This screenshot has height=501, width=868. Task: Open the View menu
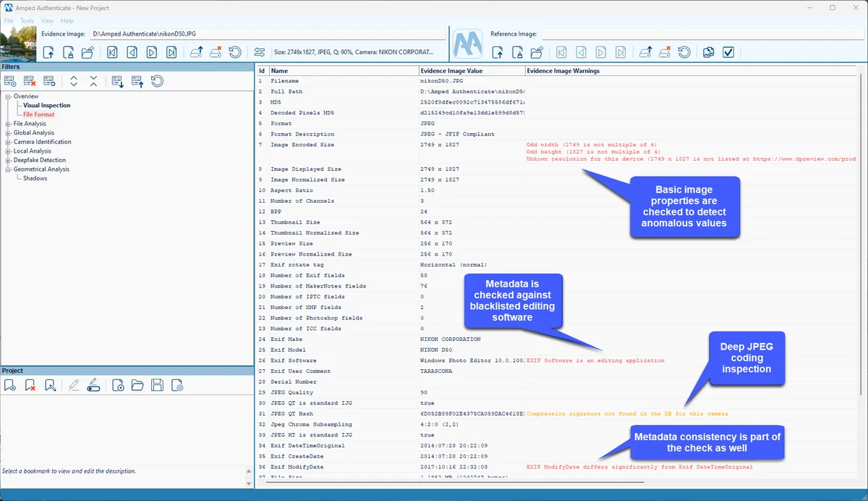48,21
